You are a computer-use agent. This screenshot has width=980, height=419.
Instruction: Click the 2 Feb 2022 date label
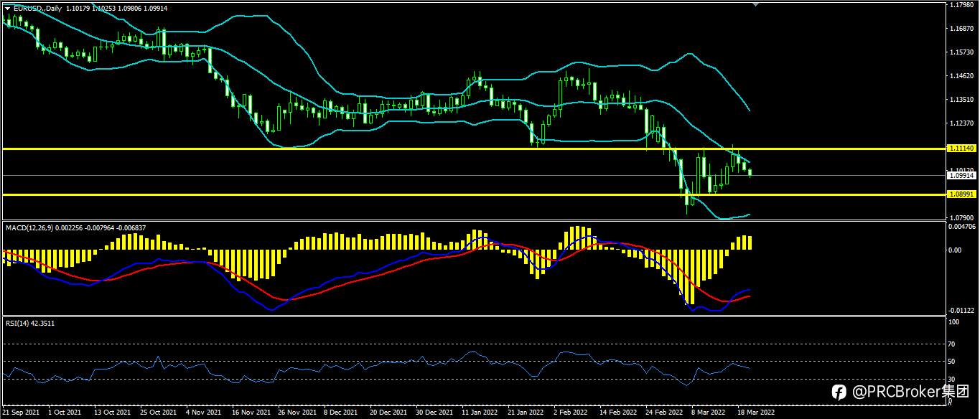(571, 413)
